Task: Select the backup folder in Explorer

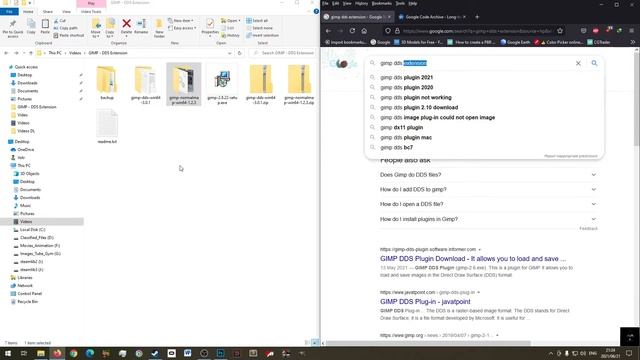Action: tap(107, 83)
